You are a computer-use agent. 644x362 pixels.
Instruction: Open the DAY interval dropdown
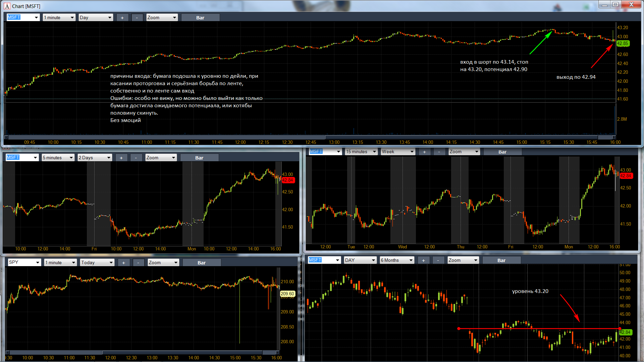click(360, 260)
